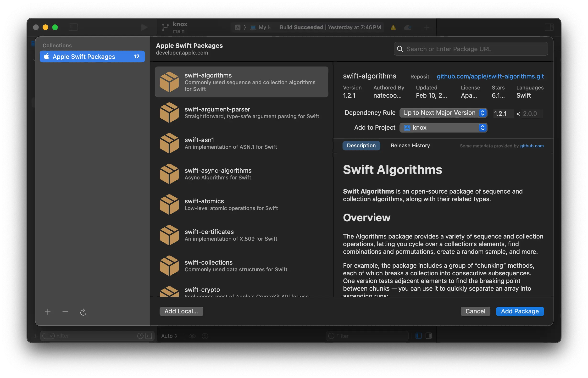Open the Auto stepper dropdown in the debug bar
Image resolution: width=588 pixels, height=378 pixels.
(x=169, y=336)
